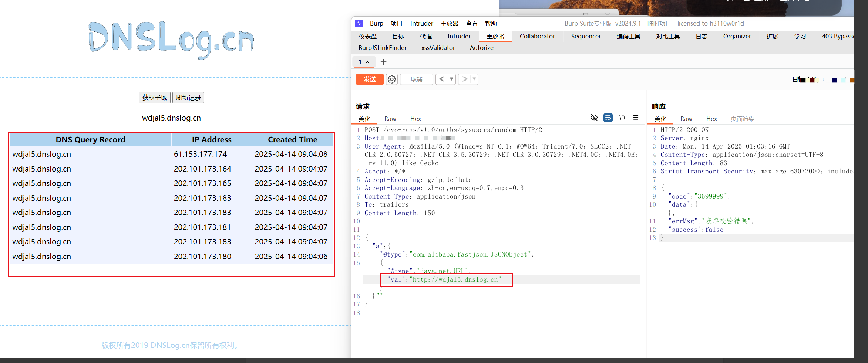
Task: Open the BurpJSLinkFinder tab
Action: [x=382, y=48]
